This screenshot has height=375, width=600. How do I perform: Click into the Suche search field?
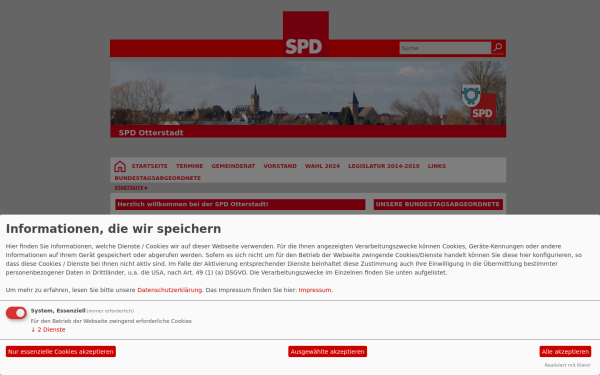point(445,48)
